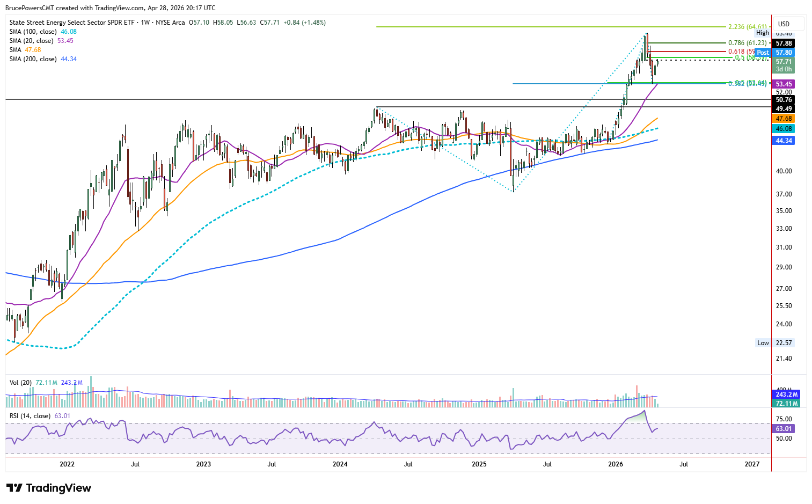Click 2023 on the time axis
The width and height of the screenshot is (812, 504).
pyautogui.click(x=203, y=464)
